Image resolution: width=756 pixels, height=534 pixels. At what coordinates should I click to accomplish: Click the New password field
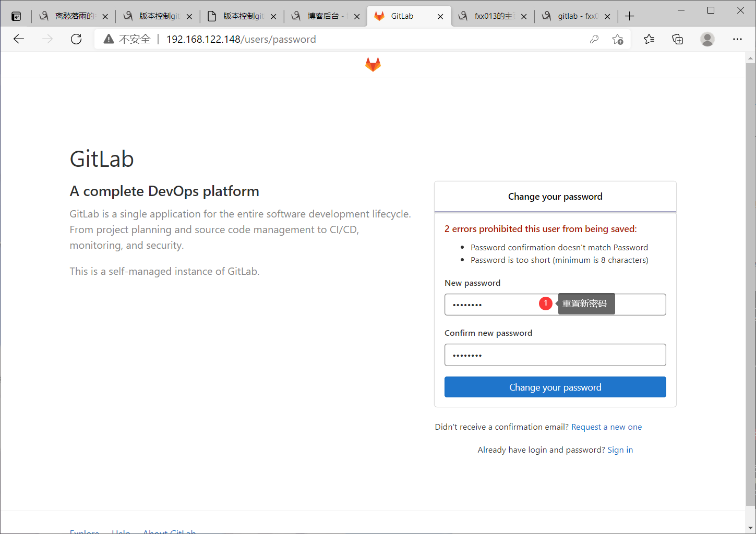(555, 305)
